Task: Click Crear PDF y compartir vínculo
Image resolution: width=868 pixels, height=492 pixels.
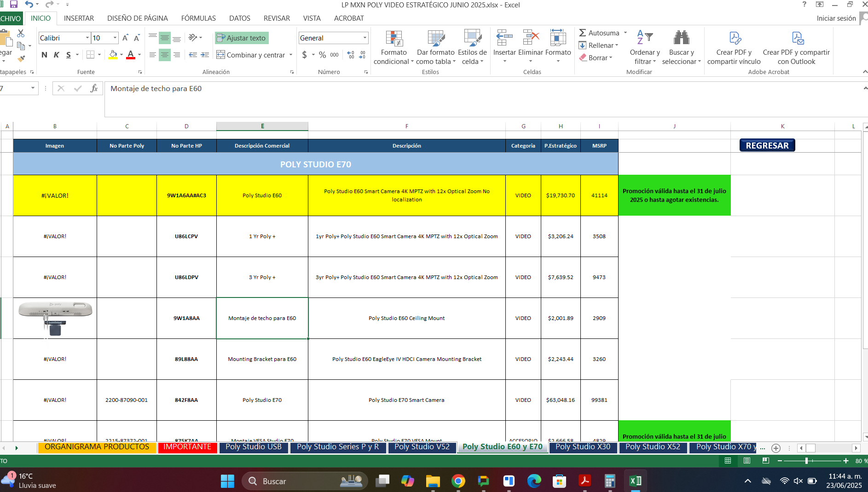Action: point(734,47)
